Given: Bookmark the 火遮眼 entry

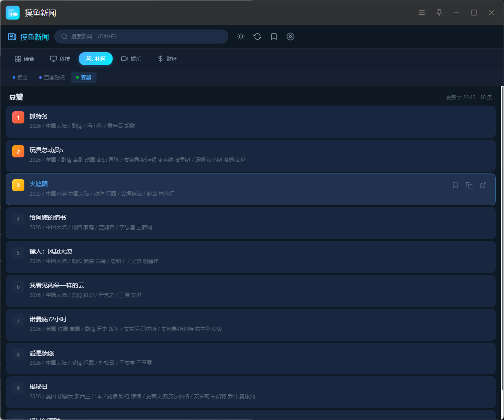Looking at the screenshot, I should [x=455, y=185].
